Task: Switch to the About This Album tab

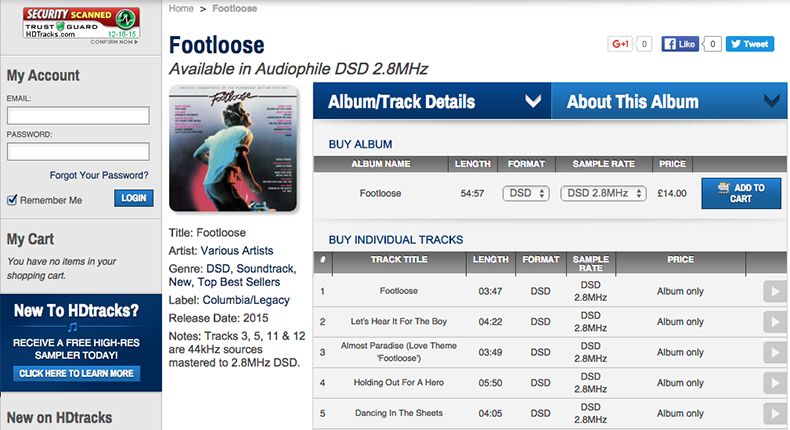Action: [632, 101]
